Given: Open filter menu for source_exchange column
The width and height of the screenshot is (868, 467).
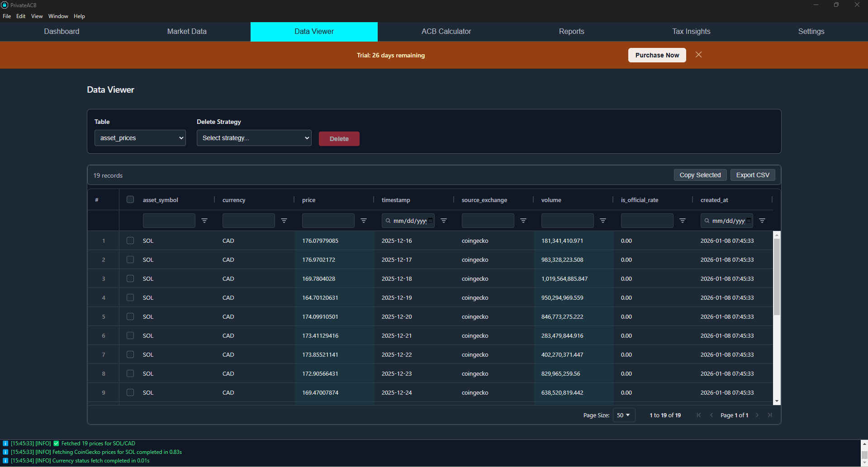Looking at the screenshot, I should (x=523, y=221).
